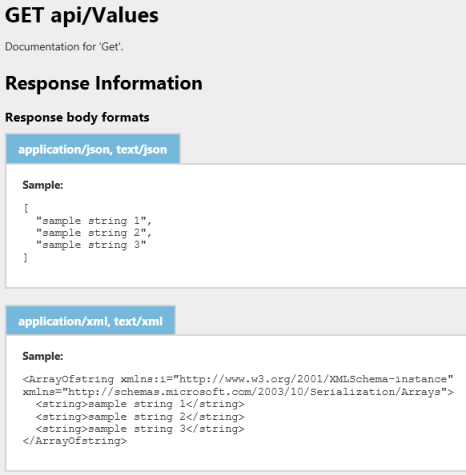Viewport: 466px width, 475px height.
Task: Click the closing ArrayOfstring XML tag
Action: pos(75,441)
